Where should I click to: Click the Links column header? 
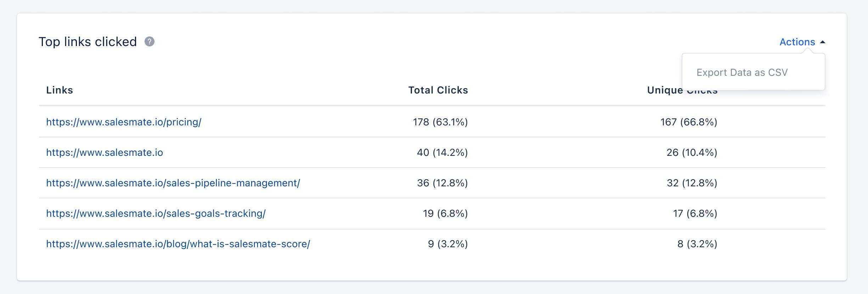tap(60, 90)
